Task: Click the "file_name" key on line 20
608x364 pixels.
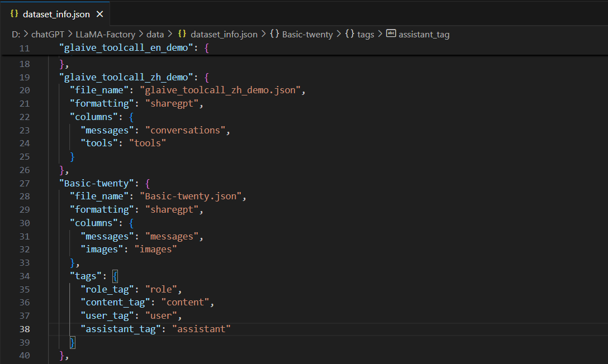Action: pos(99,90)
